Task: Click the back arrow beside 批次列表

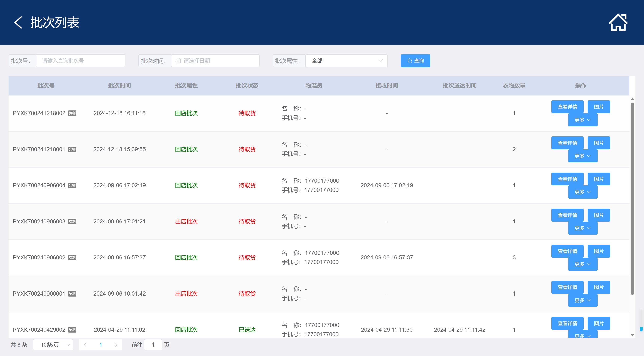Action: pos(18,23)
